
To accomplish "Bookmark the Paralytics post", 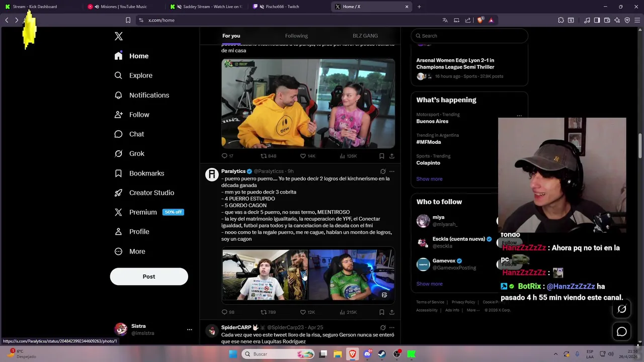I will [x=382, y=312].
